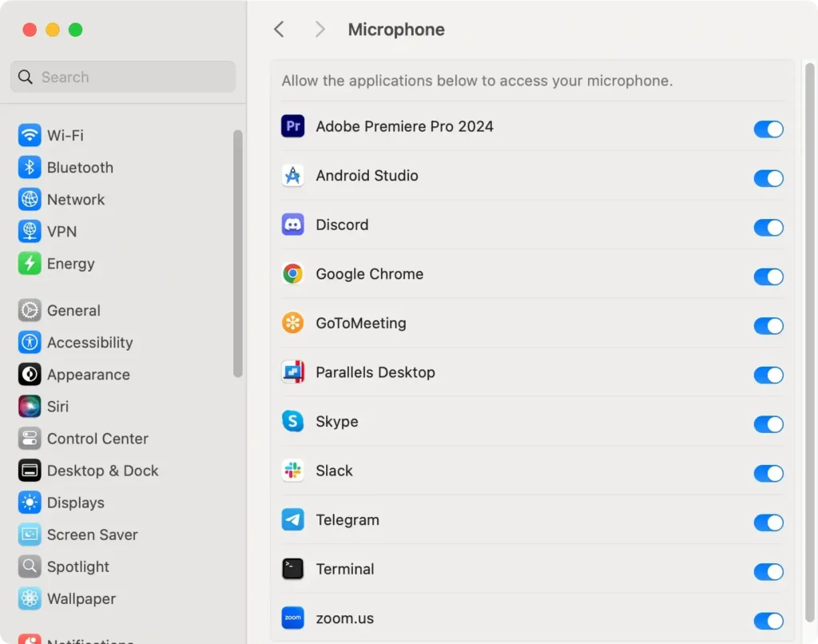This screenshot has width=818, height=644.
Task: Click the Search field in sidebar
Action: (x=123, y=77)
